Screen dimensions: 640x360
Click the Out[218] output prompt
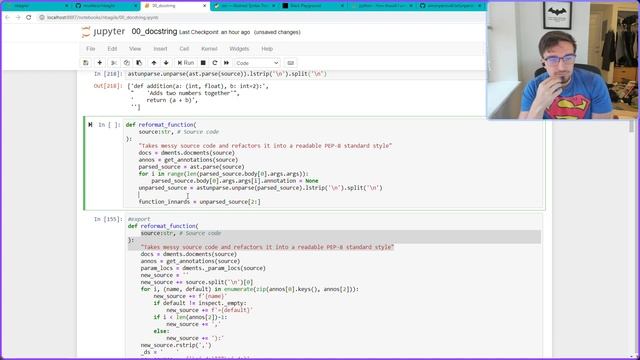click(x=108, y=86)
